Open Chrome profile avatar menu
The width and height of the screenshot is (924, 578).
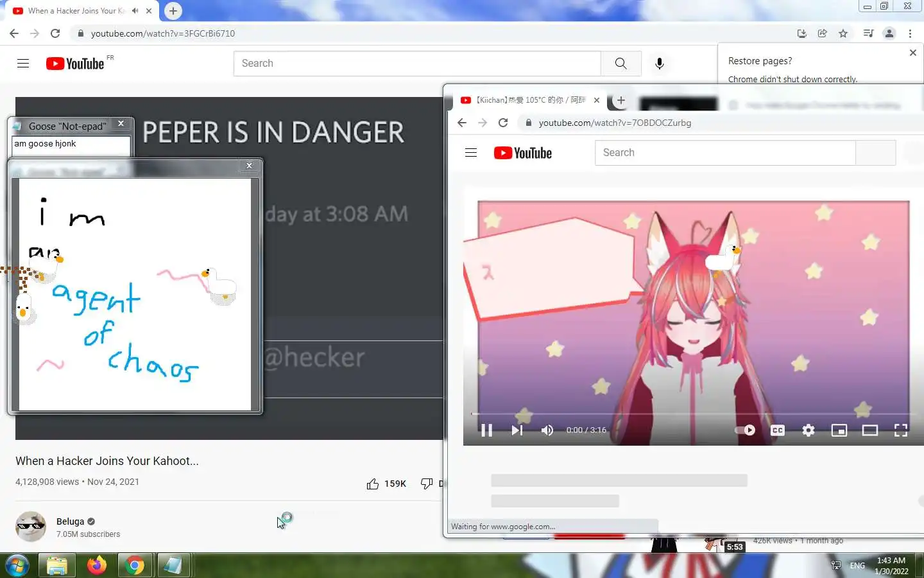click(889, 33)
